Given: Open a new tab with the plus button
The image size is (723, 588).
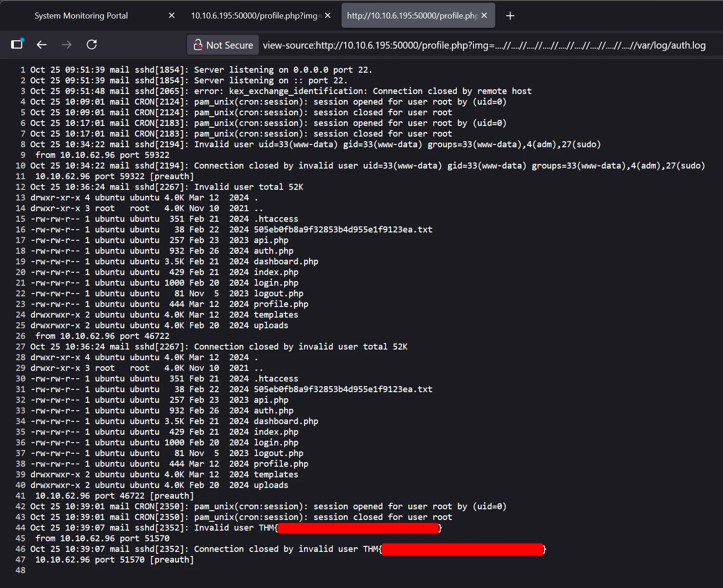Looking at the screenshot, I should click(x=510, y=16).
